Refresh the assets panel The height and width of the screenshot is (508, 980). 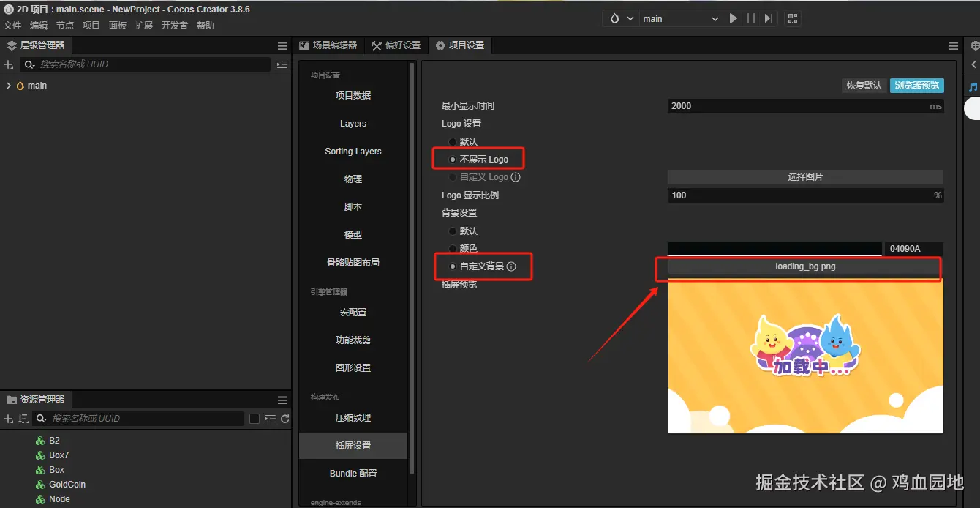point(285,419)
